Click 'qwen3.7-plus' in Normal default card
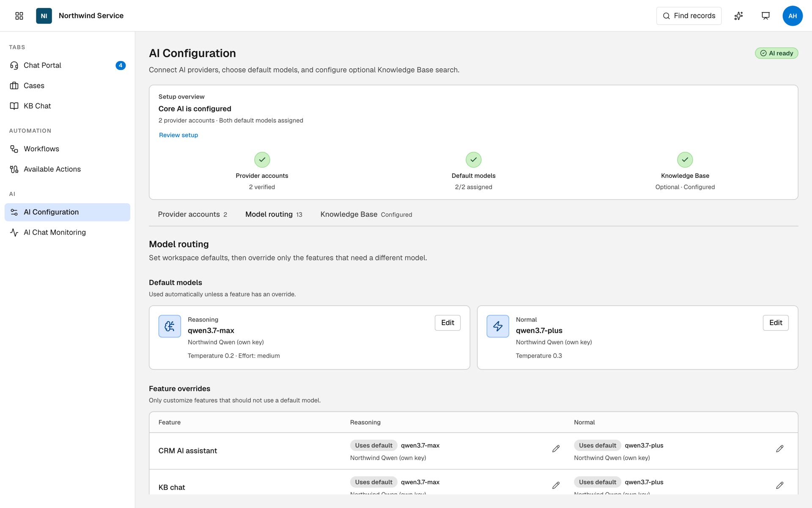812x508 pixels. (x=539, y=331)
